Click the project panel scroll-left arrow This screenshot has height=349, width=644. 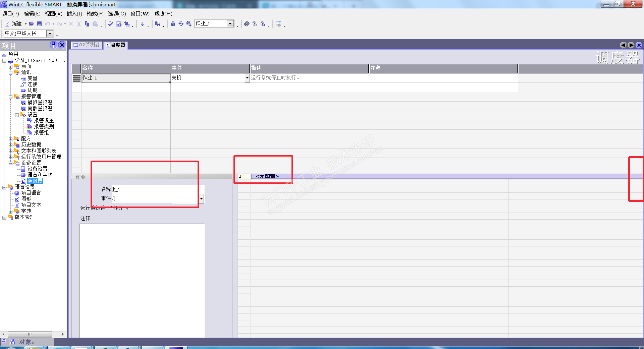click(x=3, y=334)
